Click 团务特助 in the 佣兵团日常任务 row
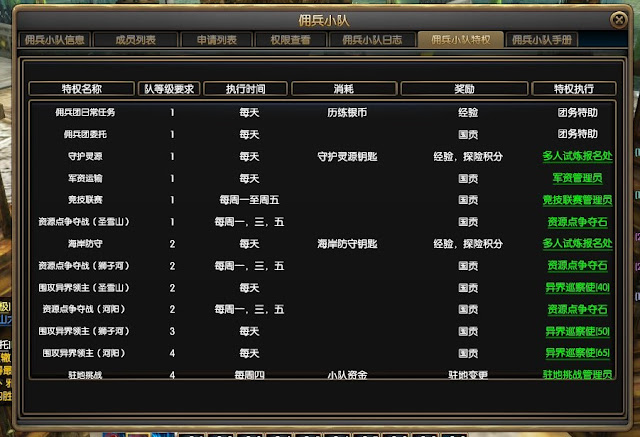This screenshot has width=640, height=437. 578,112
